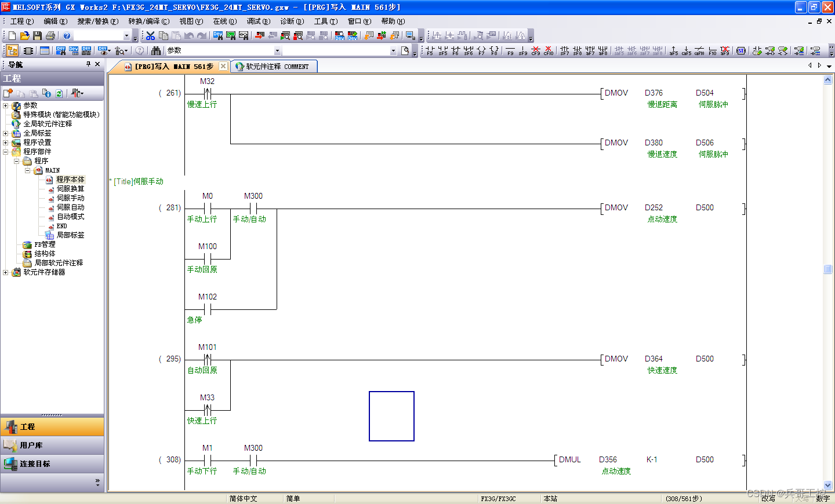
Task: Insert coil with F7 icon
Action: pyautogui.click(x=481, y=51)
